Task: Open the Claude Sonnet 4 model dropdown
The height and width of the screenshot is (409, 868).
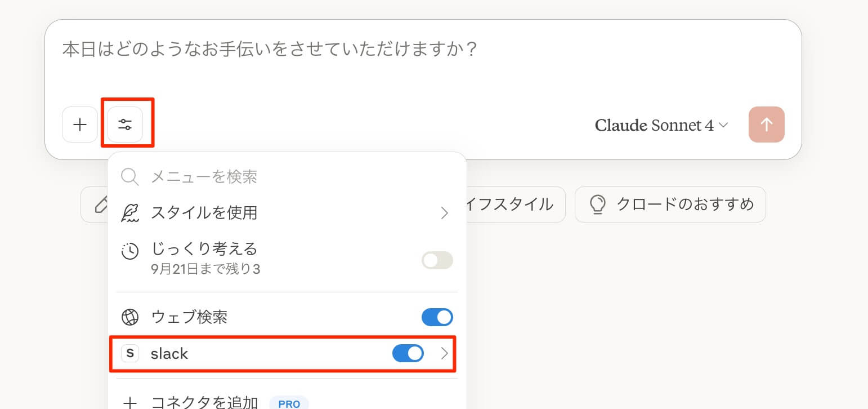Action: point(661,125)
